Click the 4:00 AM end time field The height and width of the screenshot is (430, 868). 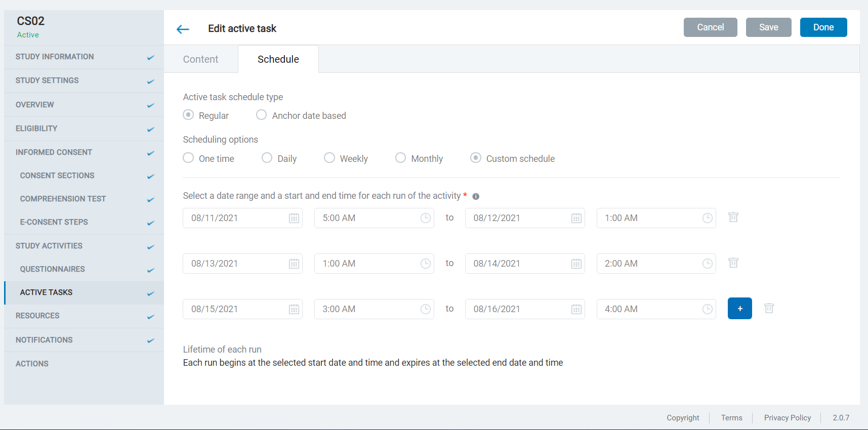(656, 309)
